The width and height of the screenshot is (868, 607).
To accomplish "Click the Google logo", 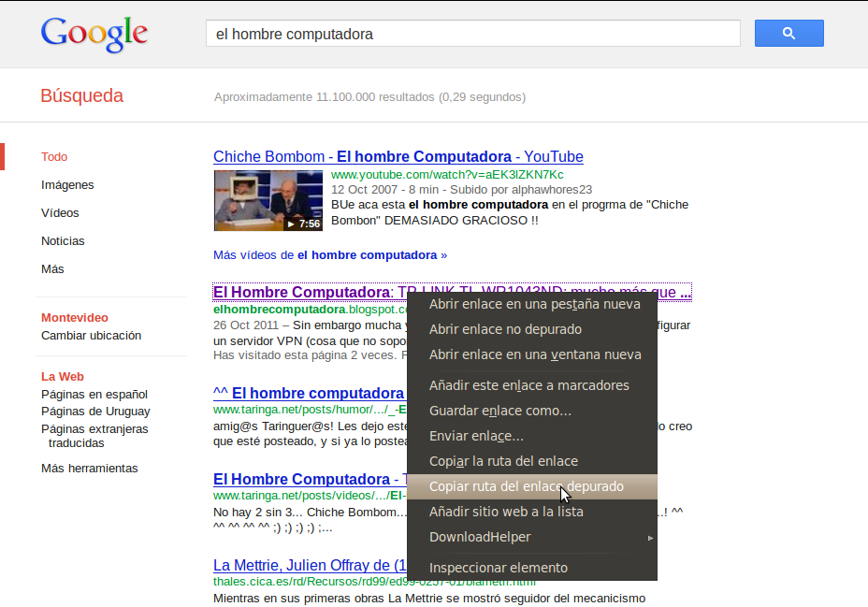I will [94, 35].
